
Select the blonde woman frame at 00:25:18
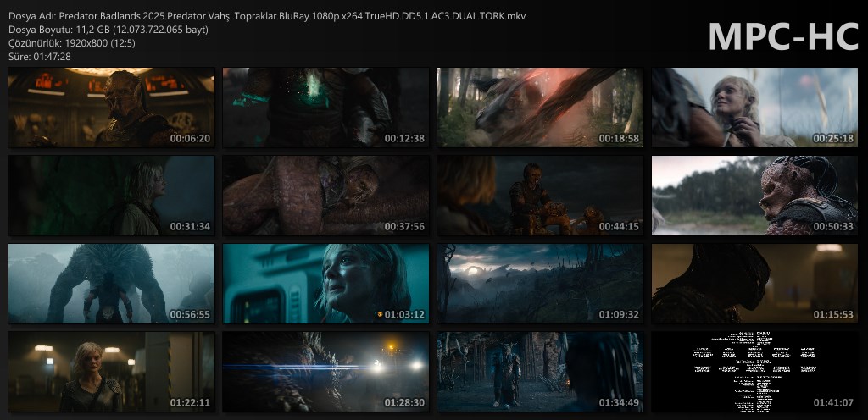[754, 108]
